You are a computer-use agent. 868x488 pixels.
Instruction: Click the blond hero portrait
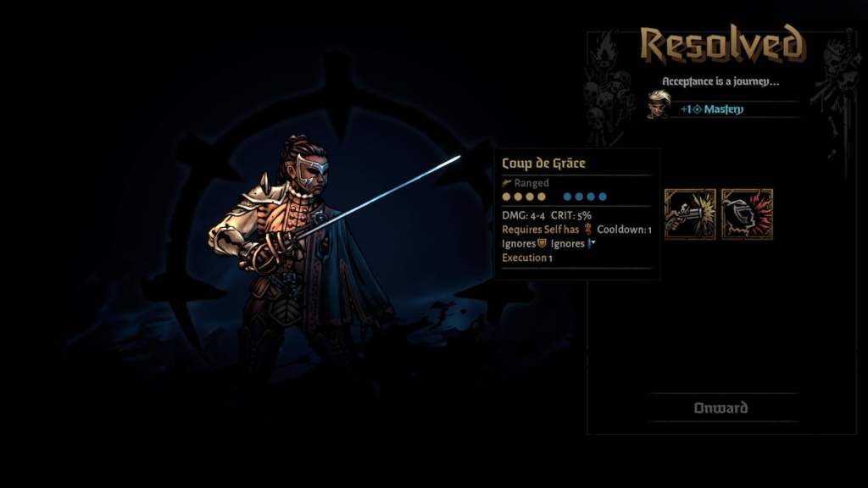(659, 104)
